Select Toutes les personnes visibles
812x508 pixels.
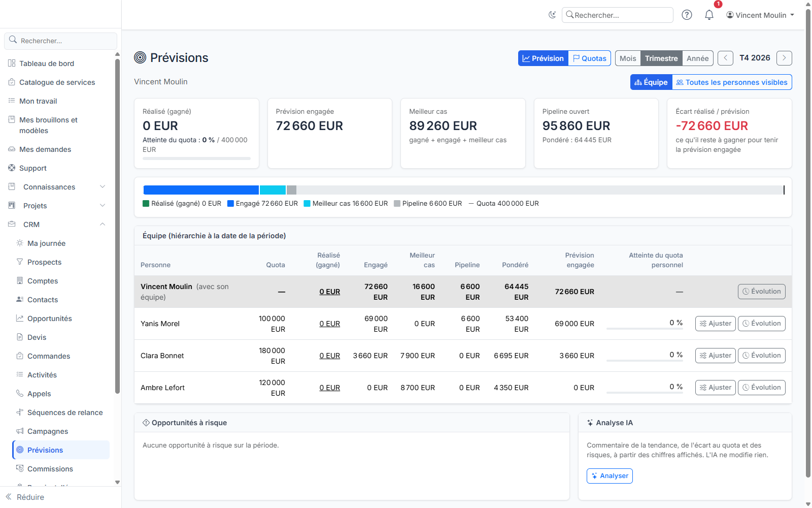[x=732, y=82]
